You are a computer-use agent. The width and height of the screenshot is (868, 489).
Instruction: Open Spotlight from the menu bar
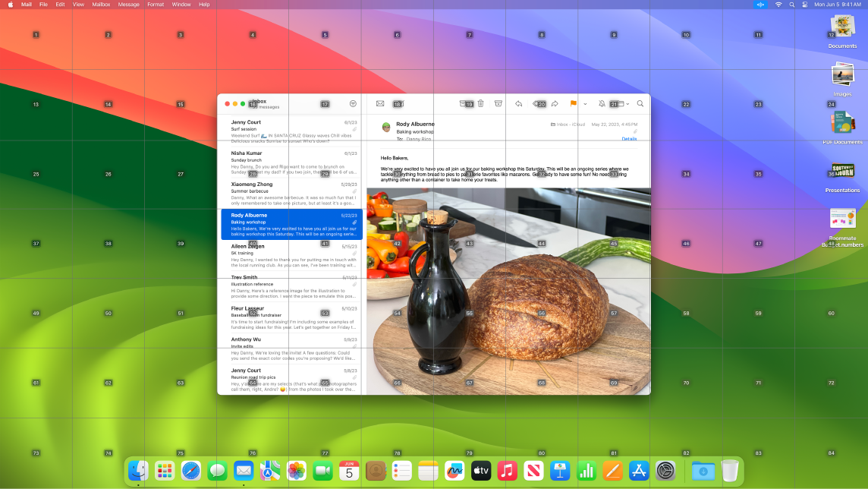[x=791, y=5]
